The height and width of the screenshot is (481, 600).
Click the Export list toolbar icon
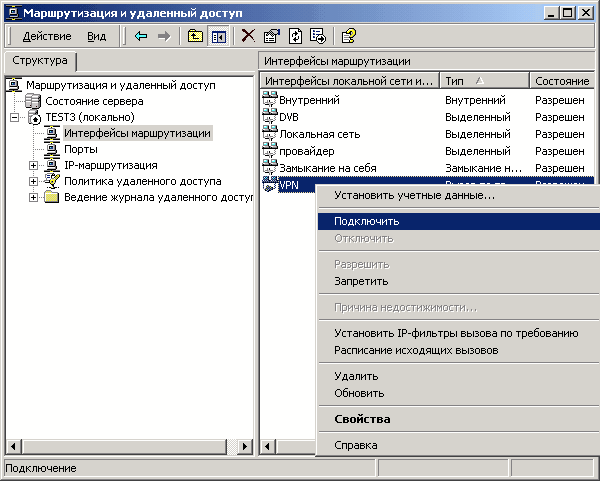(x=317, y=36)
